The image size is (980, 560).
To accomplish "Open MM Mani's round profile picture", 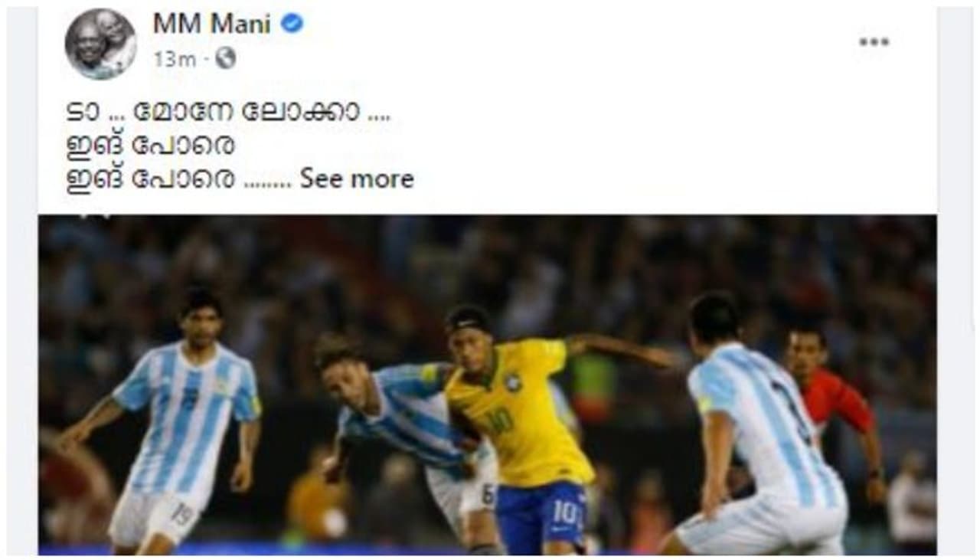I will pos(100,44).
